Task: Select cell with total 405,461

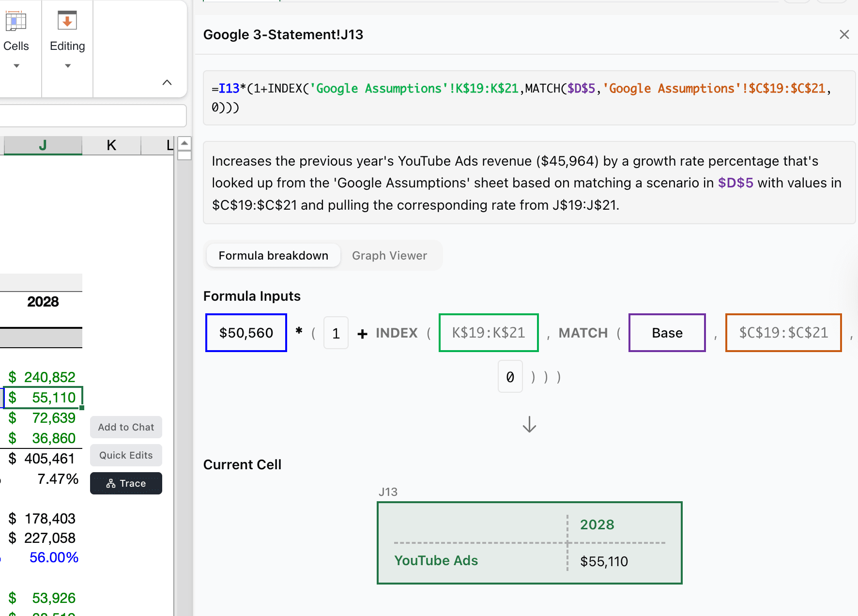Action: click(x=43, y=459)
